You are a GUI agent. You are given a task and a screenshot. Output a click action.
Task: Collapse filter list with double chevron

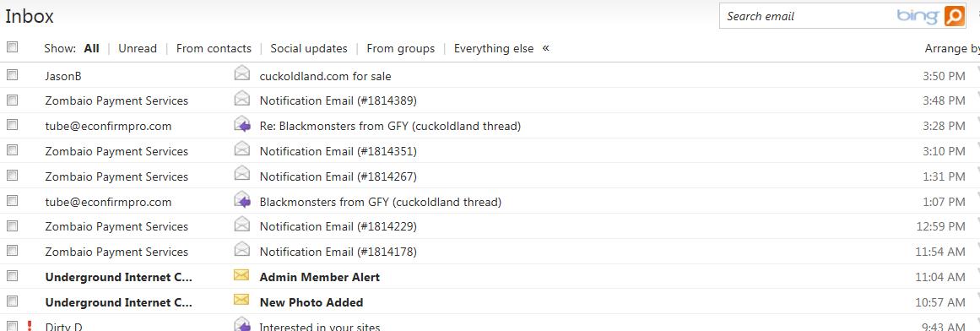pyautogui.click(x=545, y=47)
